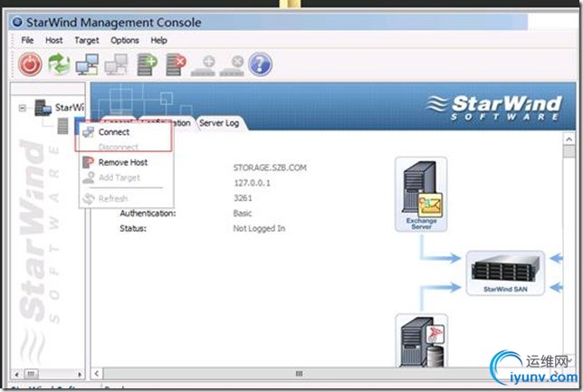
Task: Switch to the Server Log tab
Action: tap(219, 123)
